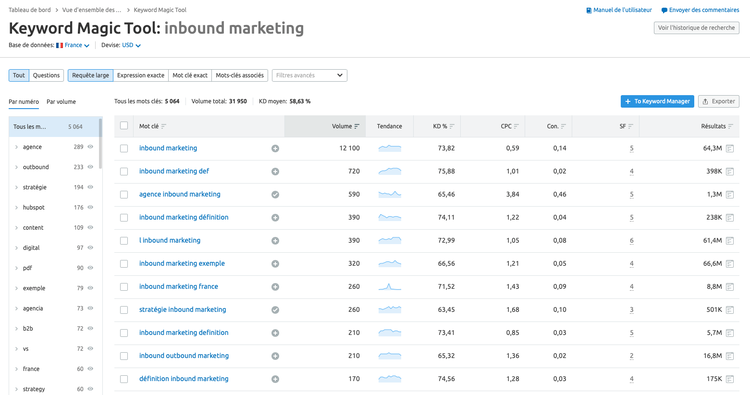Screen dimensions: 750x395
Task: Check the 'inbound marketing france' row checkbox
Action: coord(124,287)
